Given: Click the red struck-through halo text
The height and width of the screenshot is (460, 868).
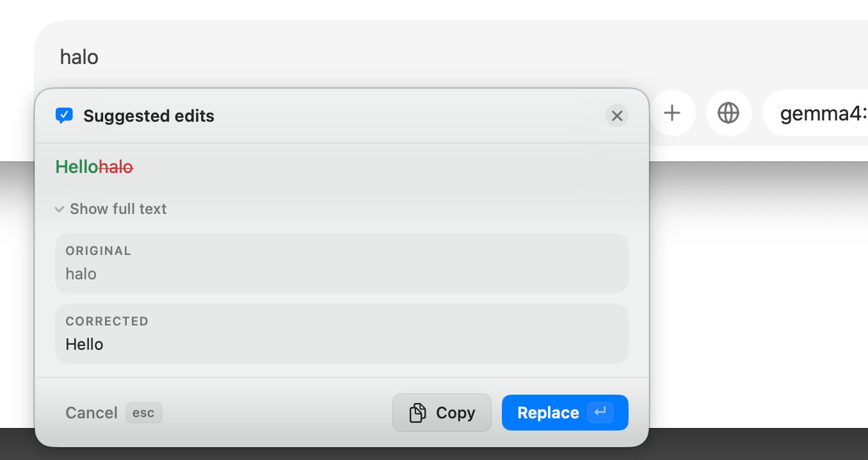Looking at the screenshot, I should [116, 167].
